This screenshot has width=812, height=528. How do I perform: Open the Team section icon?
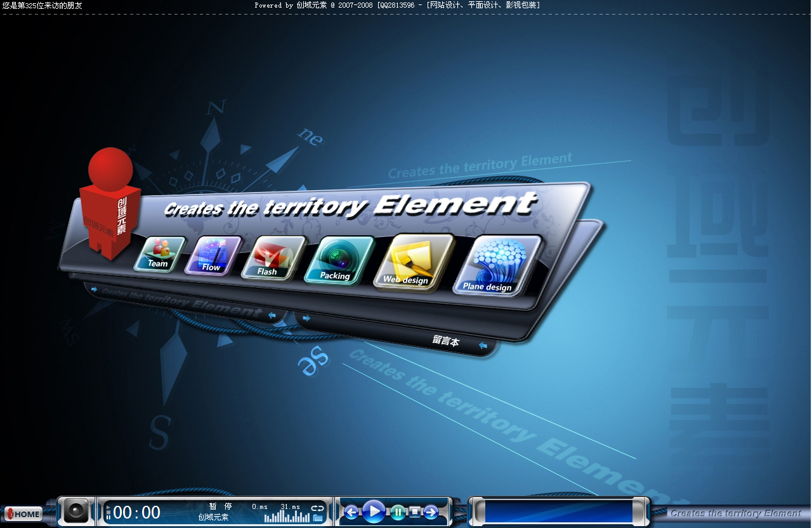(x=160, y=254)
